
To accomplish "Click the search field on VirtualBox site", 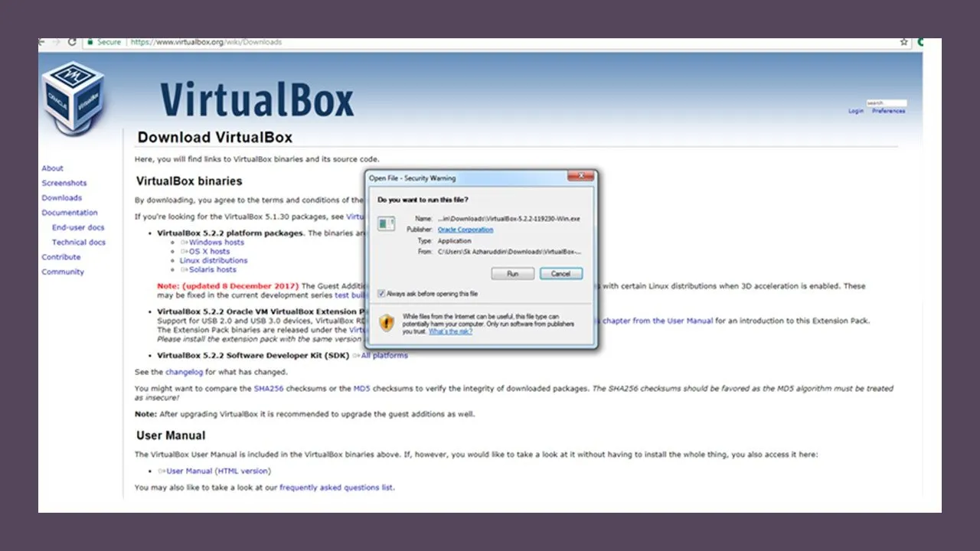I will point(887,103).
